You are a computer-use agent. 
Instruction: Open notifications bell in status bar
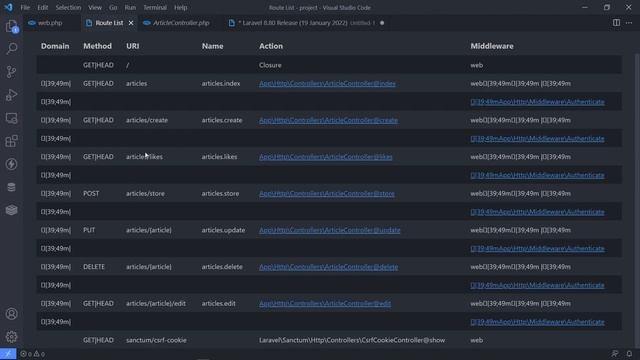pos(629,354)
